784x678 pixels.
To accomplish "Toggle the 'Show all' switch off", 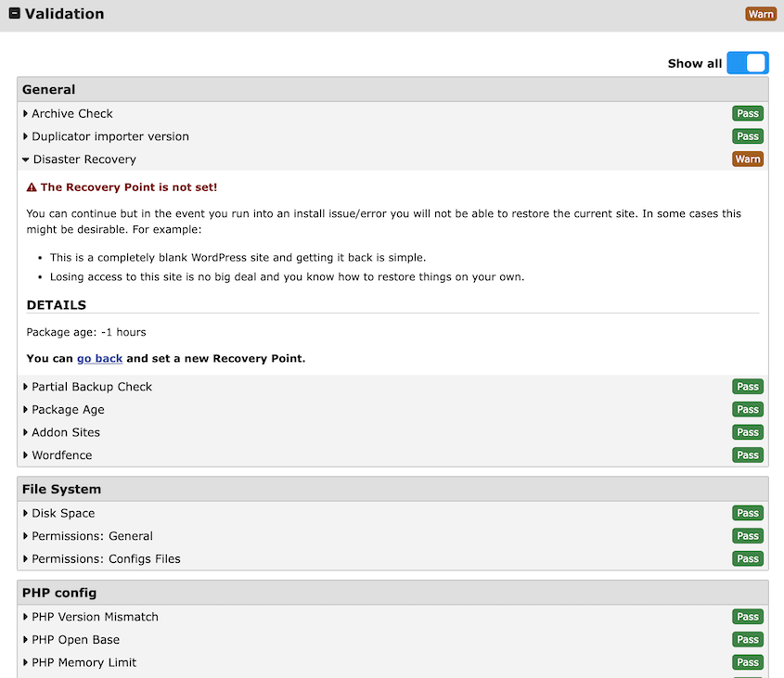I will [748, 62].
